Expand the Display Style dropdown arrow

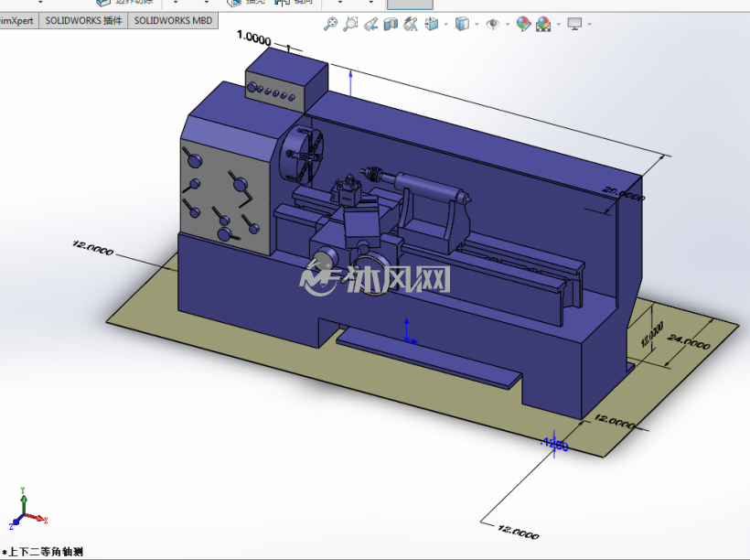pos(477,24)
